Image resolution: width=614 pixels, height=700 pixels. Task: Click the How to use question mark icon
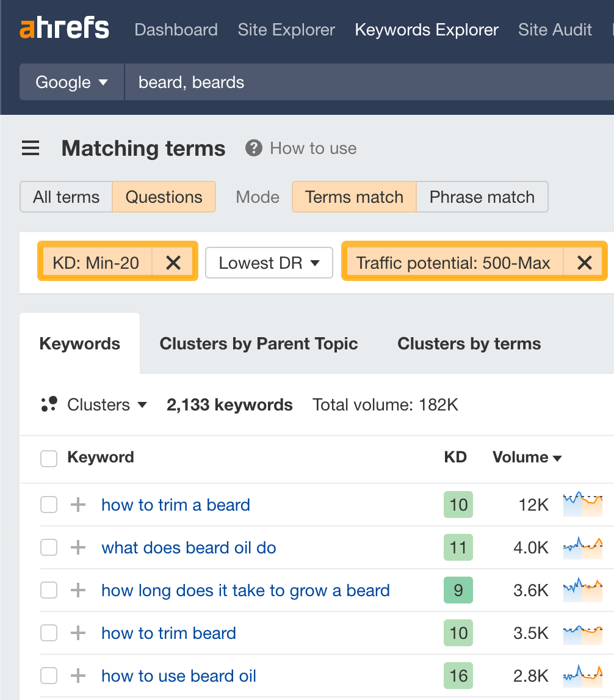pos(253,148)
